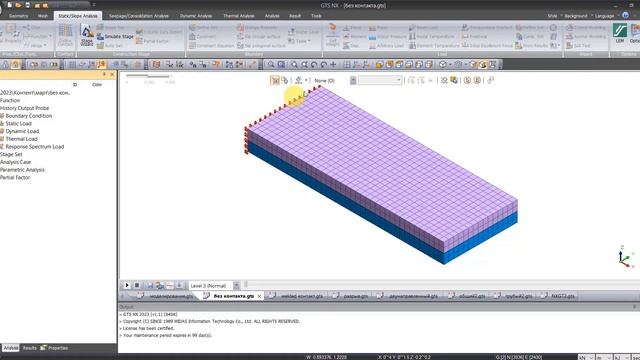The image size is (640, 360).
Task: Close the left tree panel
Action: (112, 74)
